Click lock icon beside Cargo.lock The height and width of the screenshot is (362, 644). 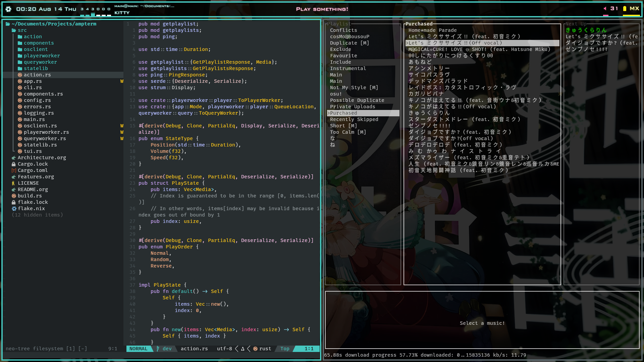14,164
